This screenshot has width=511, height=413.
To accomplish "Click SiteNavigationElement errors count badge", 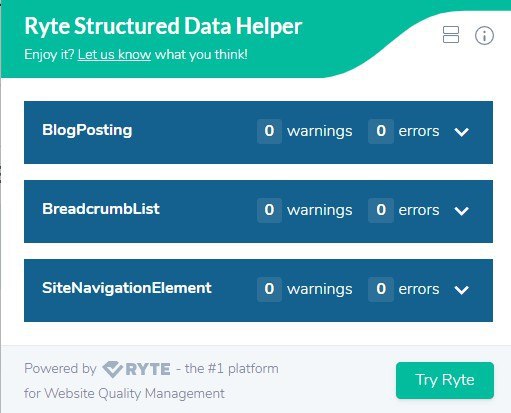I will pyautogui.click(x=381, y=289).
